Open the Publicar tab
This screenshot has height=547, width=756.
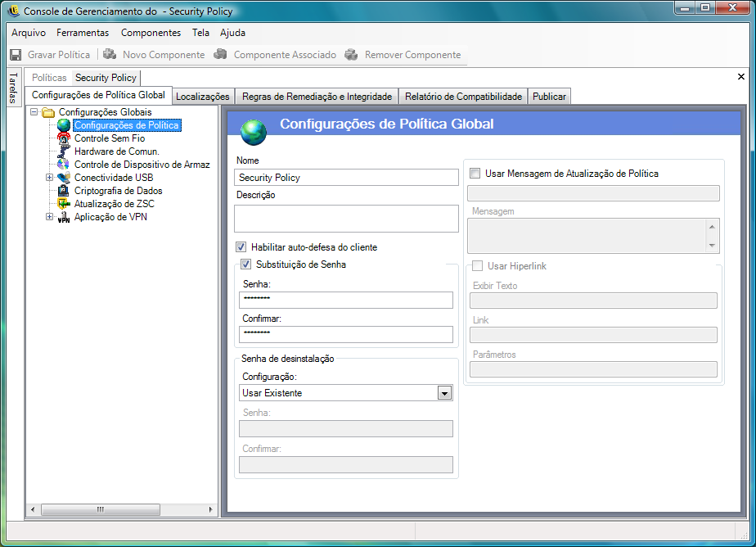[x=549, y=97]
